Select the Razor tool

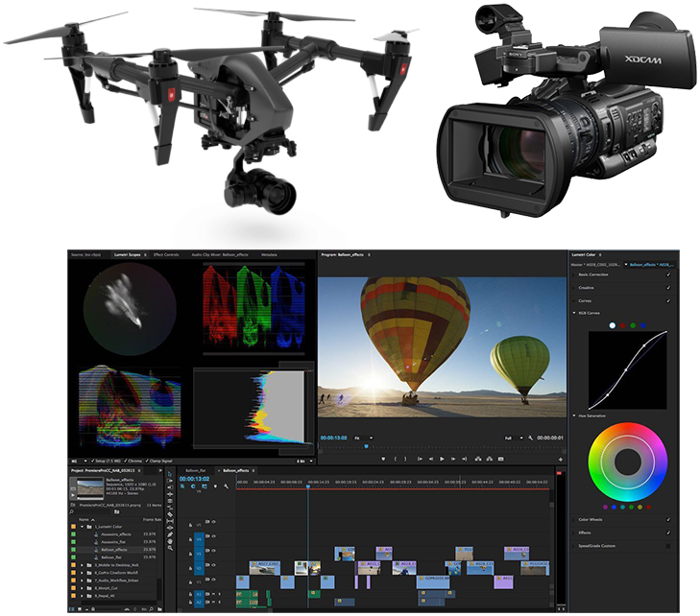point(170,514)
